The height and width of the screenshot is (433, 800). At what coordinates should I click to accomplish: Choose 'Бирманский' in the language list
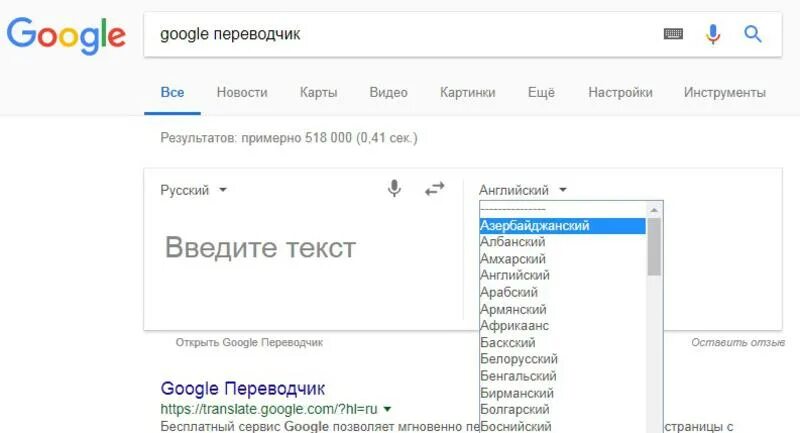pyautogui.click(x=562, y=393)
